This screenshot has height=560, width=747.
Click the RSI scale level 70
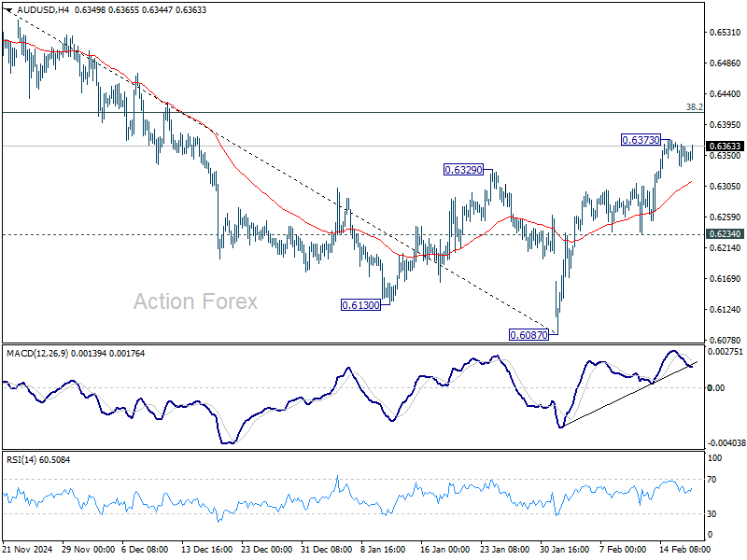click(x=712, y=480)
